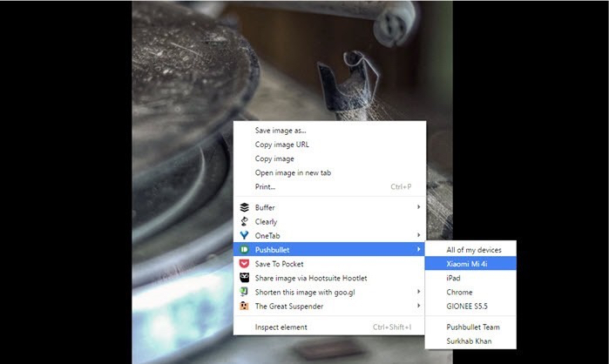Screen dimensions: 609x364
Task: Choose Save image as...
Action: coord(329,131)
